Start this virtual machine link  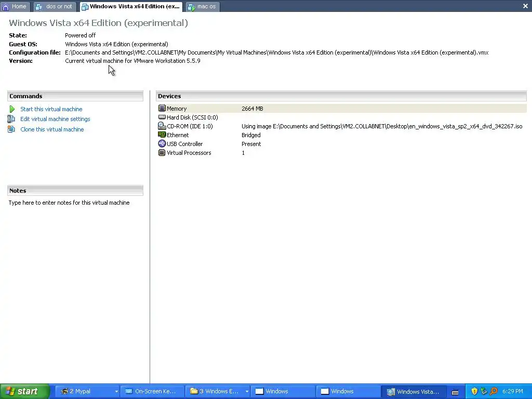click(51, 109)
